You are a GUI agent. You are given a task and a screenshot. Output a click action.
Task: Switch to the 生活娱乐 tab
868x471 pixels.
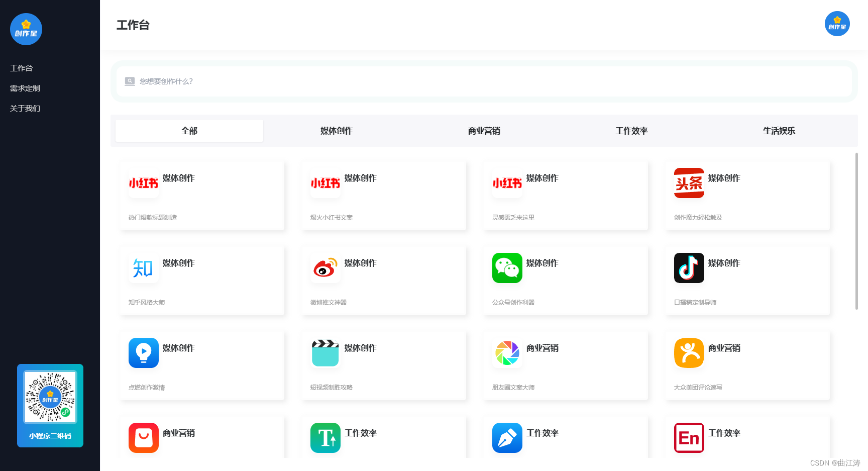coord(779,131)
